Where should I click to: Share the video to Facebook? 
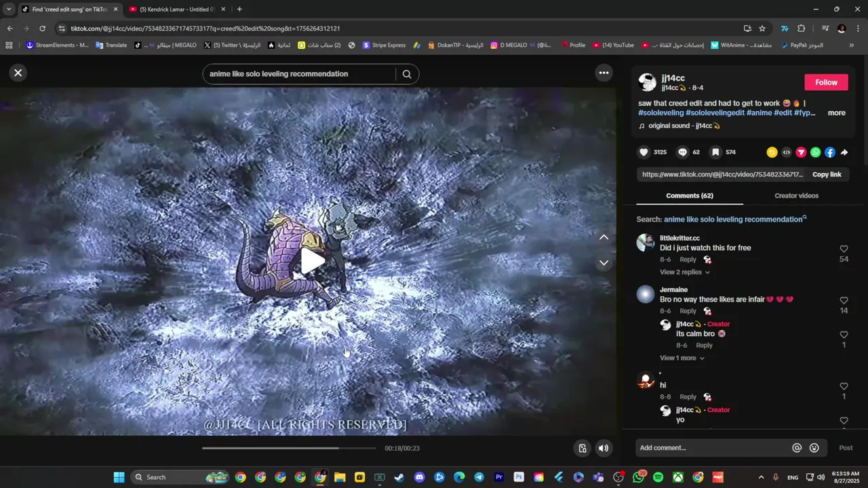(830, 152)
